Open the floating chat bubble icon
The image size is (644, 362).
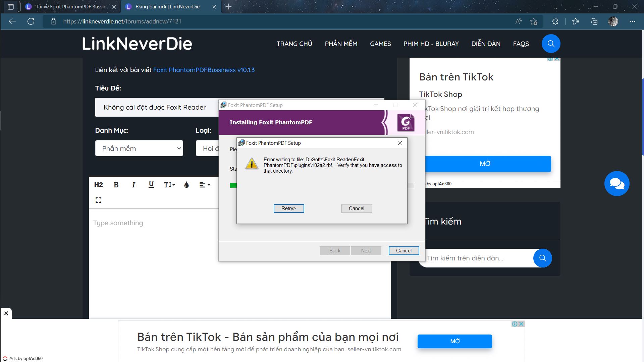click(616, 184)
